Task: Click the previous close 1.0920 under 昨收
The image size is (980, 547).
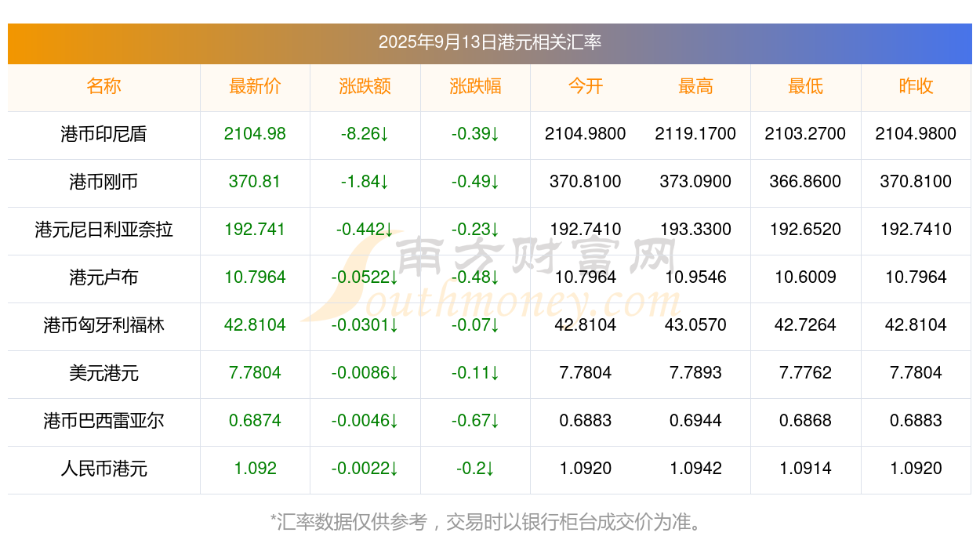Action: tap(916, 469)
